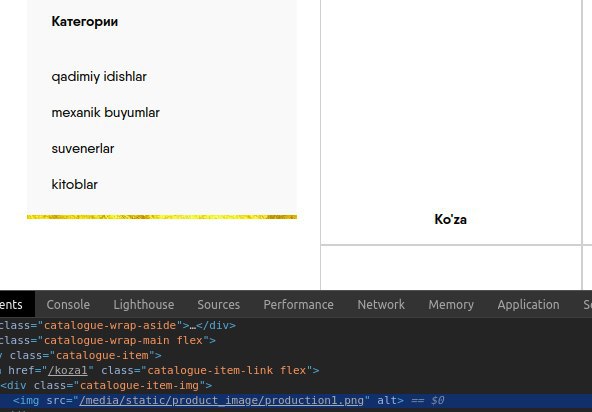Screen dimensions: 592x412
Task: Open the qadimiy idishlar category
Action: pyautogui.click(x=99, y=77)
